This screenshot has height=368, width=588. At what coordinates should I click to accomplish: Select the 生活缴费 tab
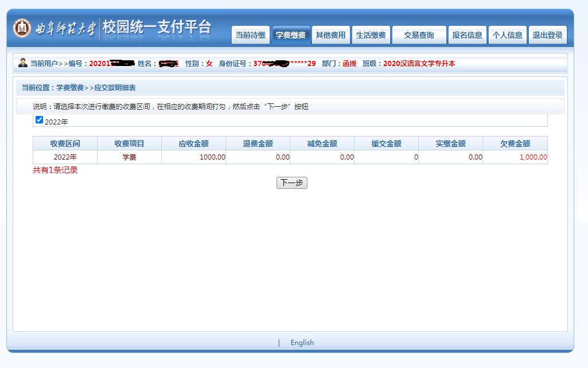pos(371,35)
